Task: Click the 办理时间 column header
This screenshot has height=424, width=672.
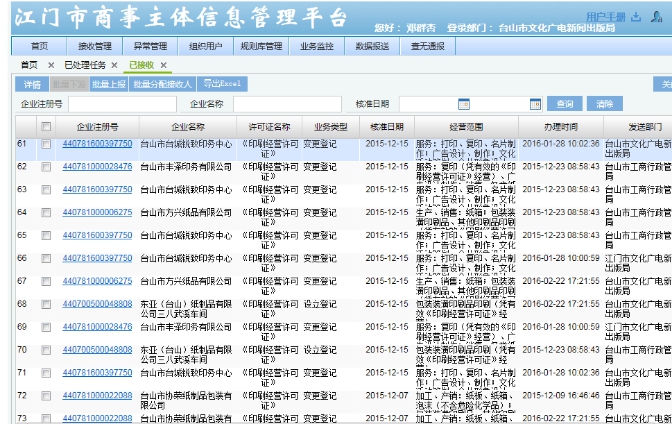Action: [x=561, y=127]
